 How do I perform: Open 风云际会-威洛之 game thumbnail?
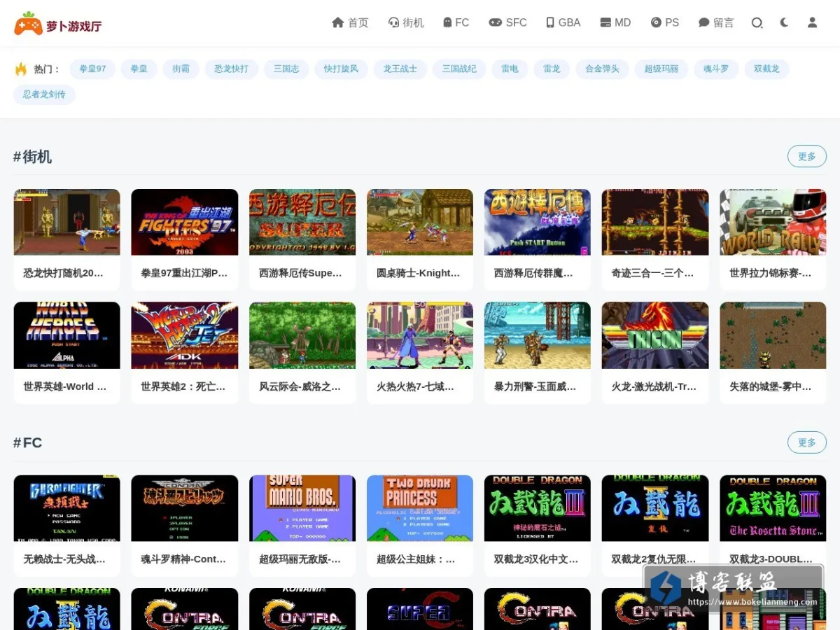(x=302, y=335)
